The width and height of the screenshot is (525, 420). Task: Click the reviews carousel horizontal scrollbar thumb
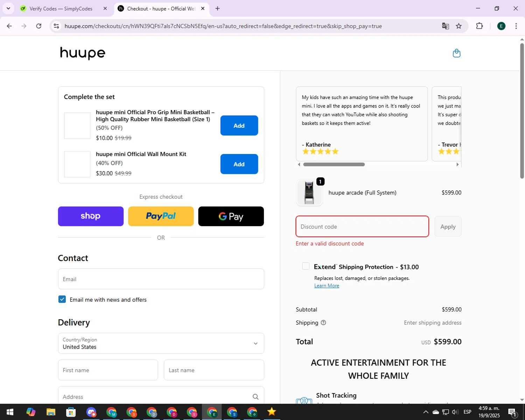point(334,164)
